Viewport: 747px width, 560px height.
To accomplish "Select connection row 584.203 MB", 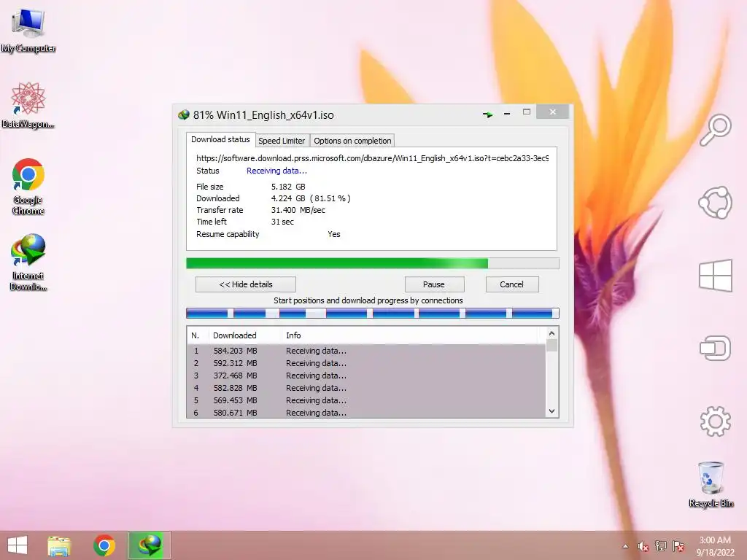I will coord(366,351).
